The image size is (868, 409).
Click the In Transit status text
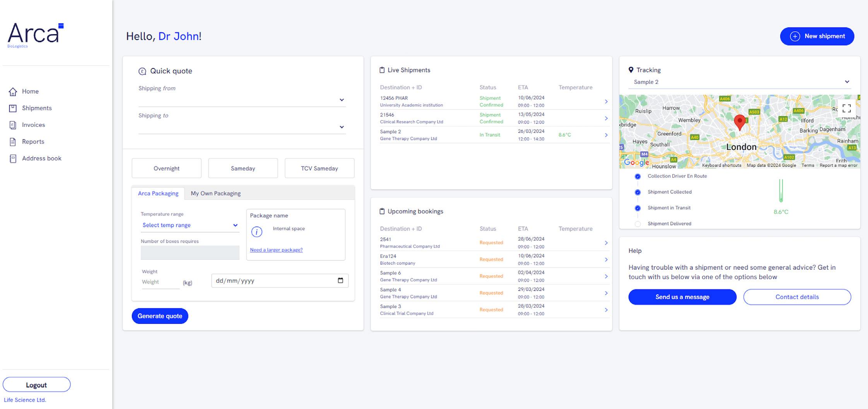pos(490,135)
